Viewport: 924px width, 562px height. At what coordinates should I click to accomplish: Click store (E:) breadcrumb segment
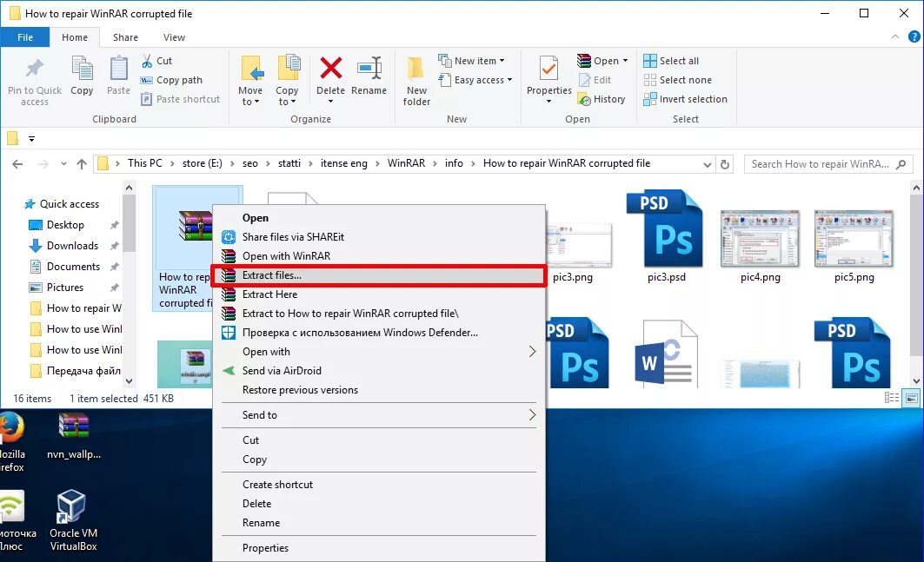203,163
